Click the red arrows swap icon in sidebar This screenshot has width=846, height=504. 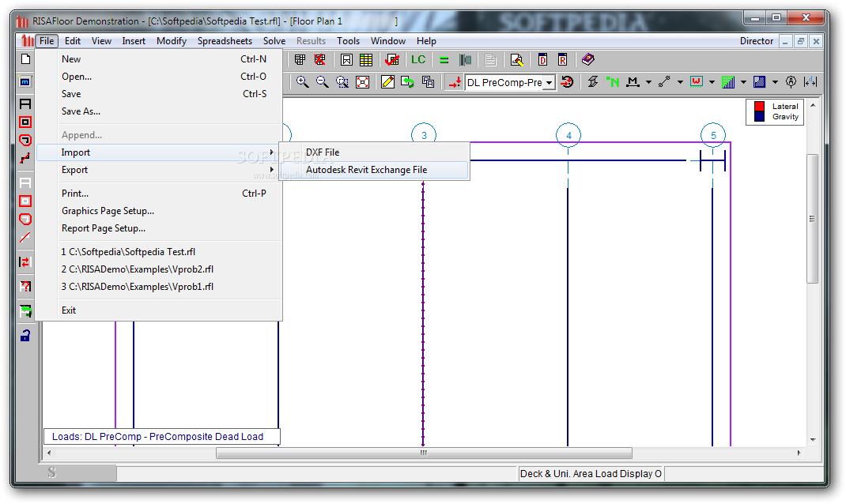tap(25, 262)
